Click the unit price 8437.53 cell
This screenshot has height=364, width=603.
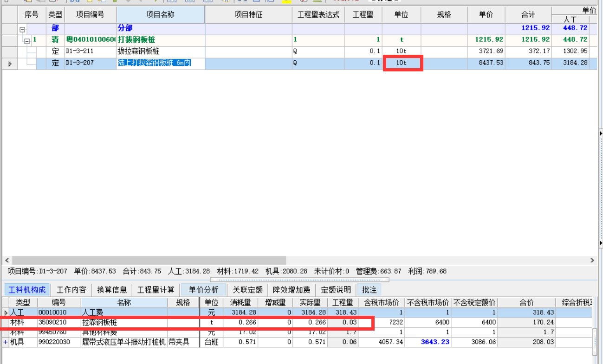[486, 63]
